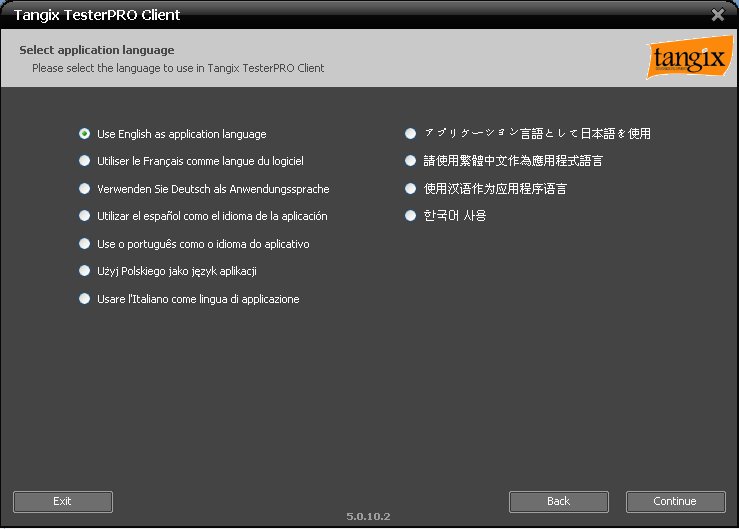Go Back to the previous step

(x=558, y=502)
